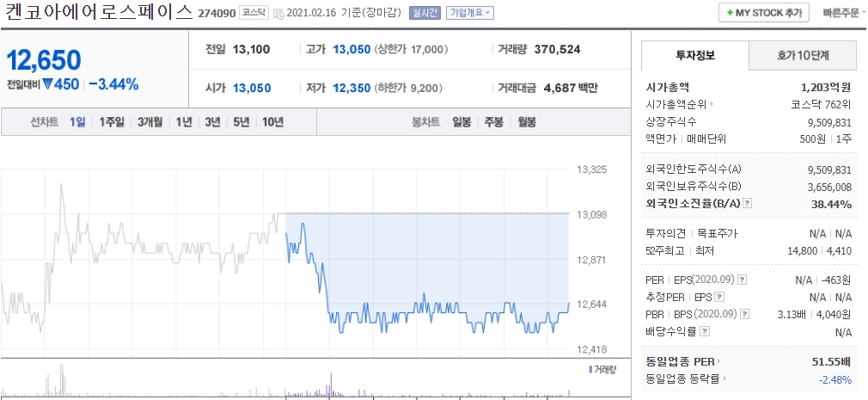Screen dimensions: 868x400
Task: Click the stock code 274090
Action: (217, 13)
